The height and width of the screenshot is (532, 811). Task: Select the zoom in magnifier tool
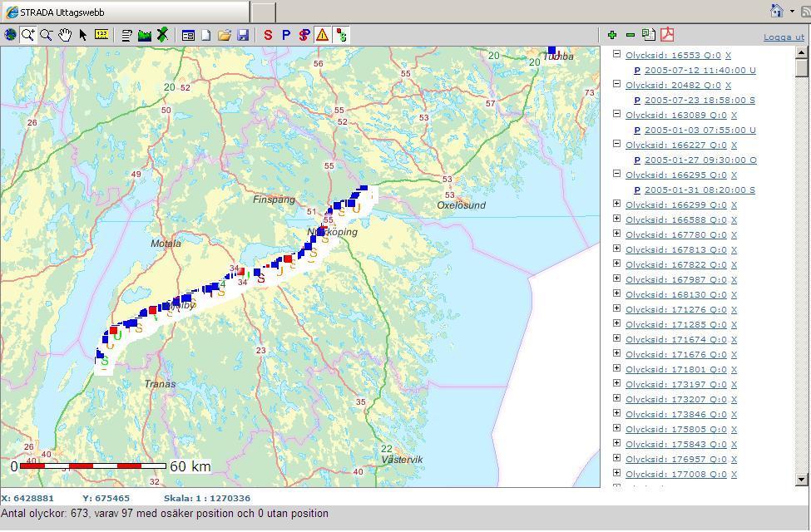coord(28,35)
